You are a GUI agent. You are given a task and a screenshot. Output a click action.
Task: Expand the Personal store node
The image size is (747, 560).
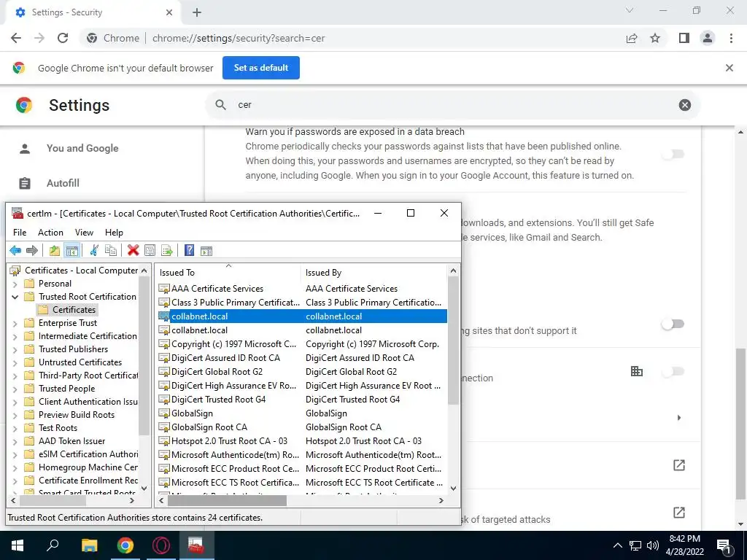tap(15, 284)
